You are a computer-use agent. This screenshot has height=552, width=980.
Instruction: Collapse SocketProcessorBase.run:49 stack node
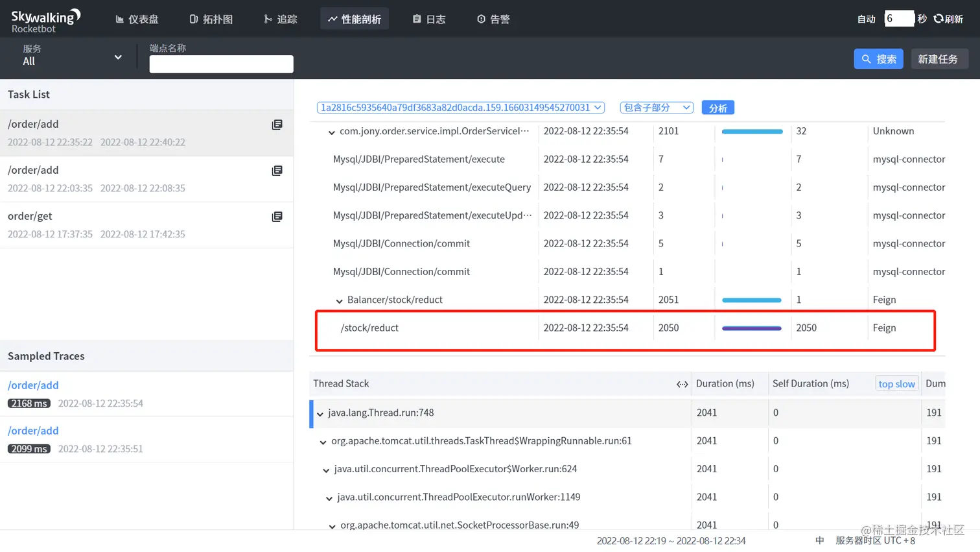[332, 526]
